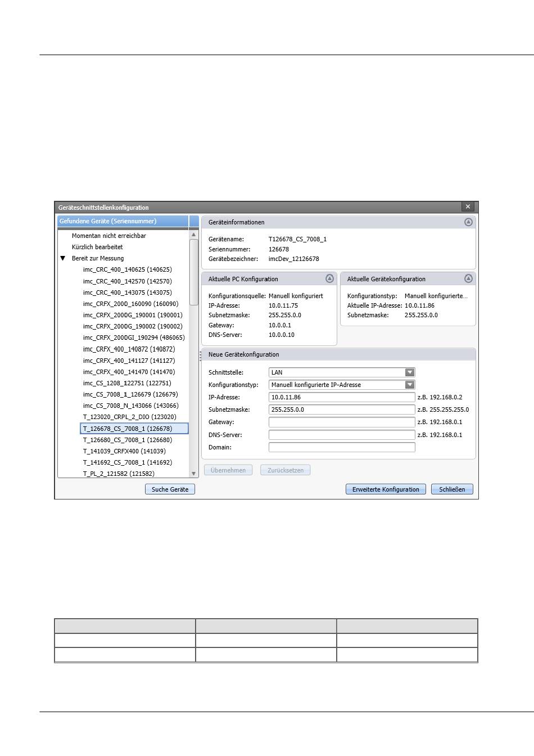Select device imc_CRFX_2000G_190001
This screenshot has width=534, height=756.
133,315
